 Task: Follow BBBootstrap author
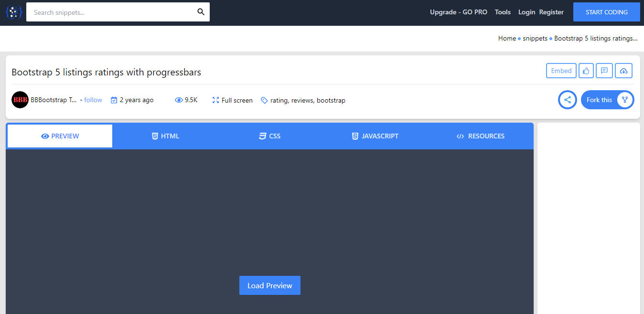click(93, 100)
